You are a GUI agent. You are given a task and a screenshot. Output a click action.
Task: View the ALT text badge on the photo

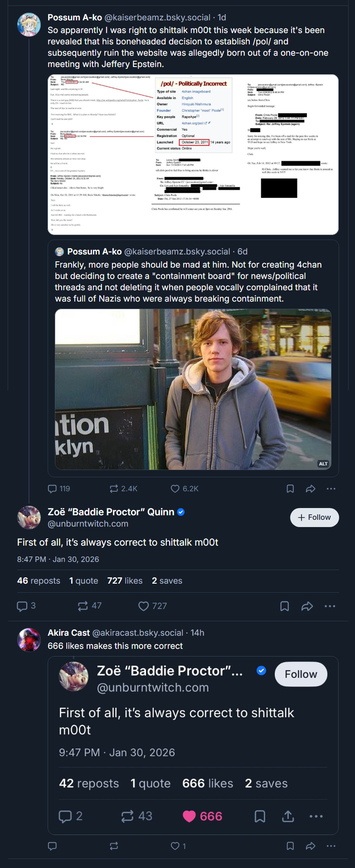click(323, 464)
